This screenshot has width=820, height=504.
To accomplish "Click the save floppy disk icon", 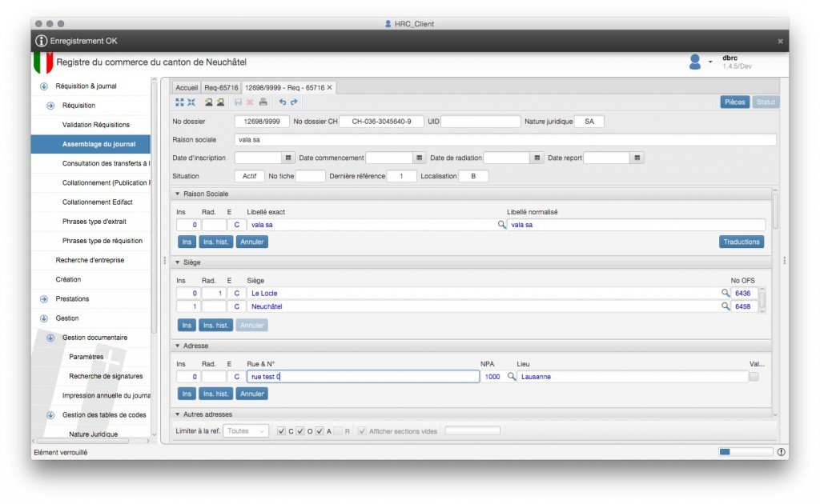I will pos(238,102).
